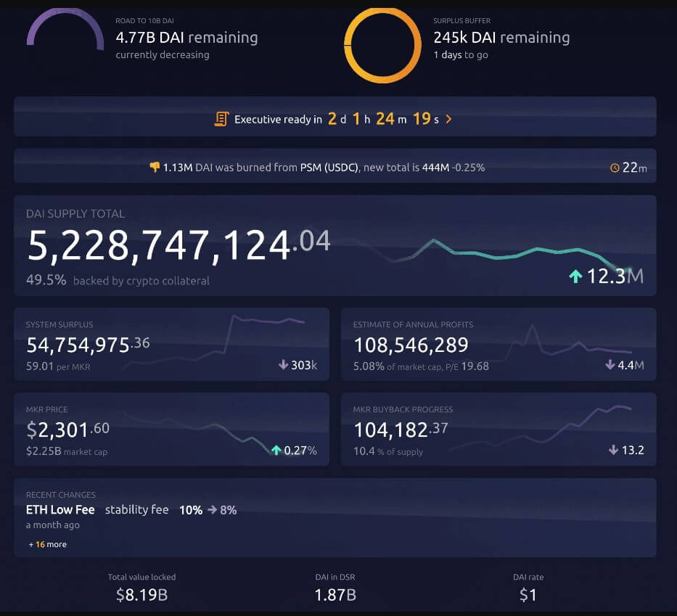
Task: Click the '59.01 per MKR' text
Action: tap(58, 366)
